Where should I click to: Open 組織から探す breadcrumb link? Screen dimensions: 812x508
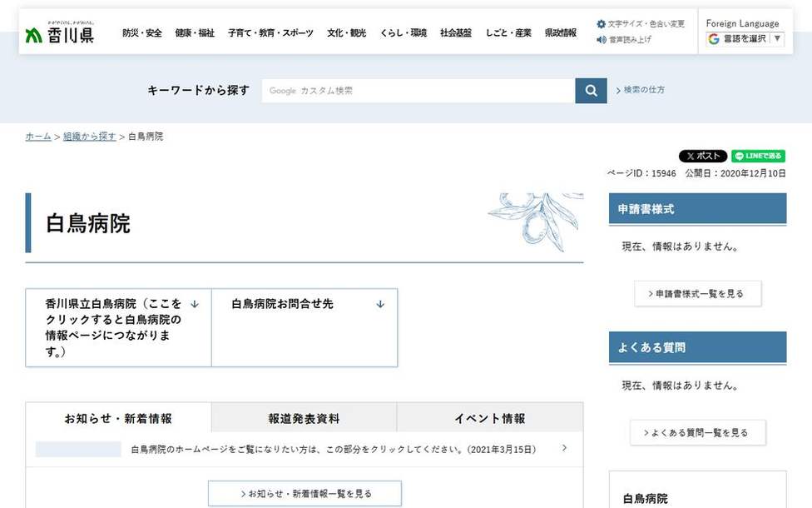pos(90,137)
